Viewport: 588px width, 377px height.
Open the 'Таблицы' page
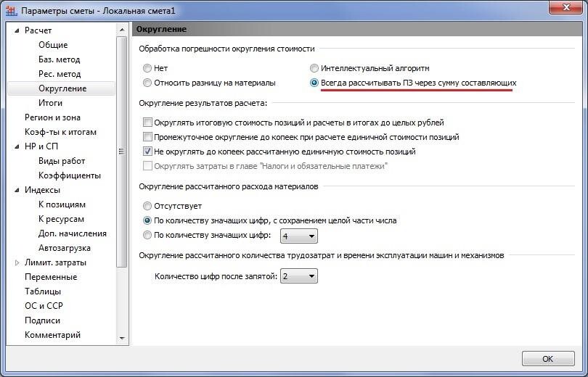43,291
